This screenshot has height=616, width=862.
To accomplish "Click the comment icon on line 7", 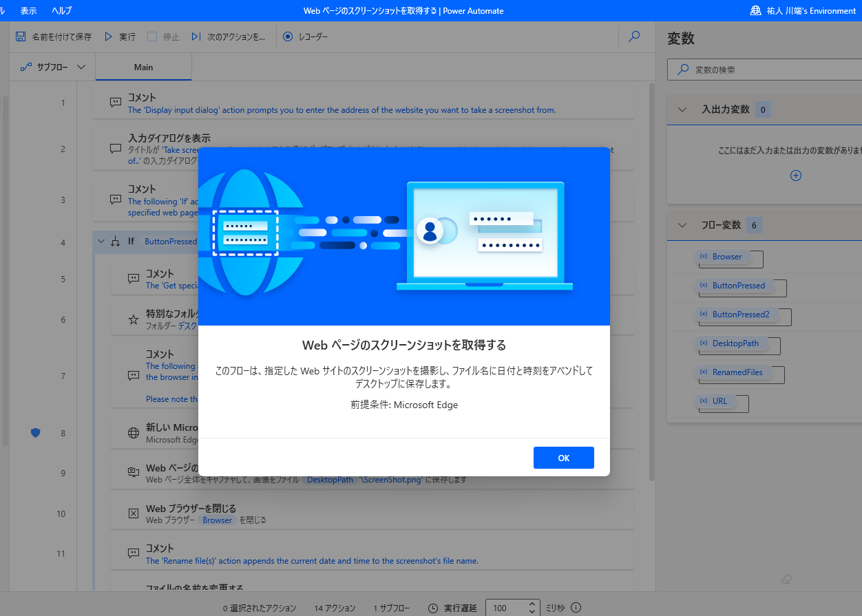I will tap(134, 376).
